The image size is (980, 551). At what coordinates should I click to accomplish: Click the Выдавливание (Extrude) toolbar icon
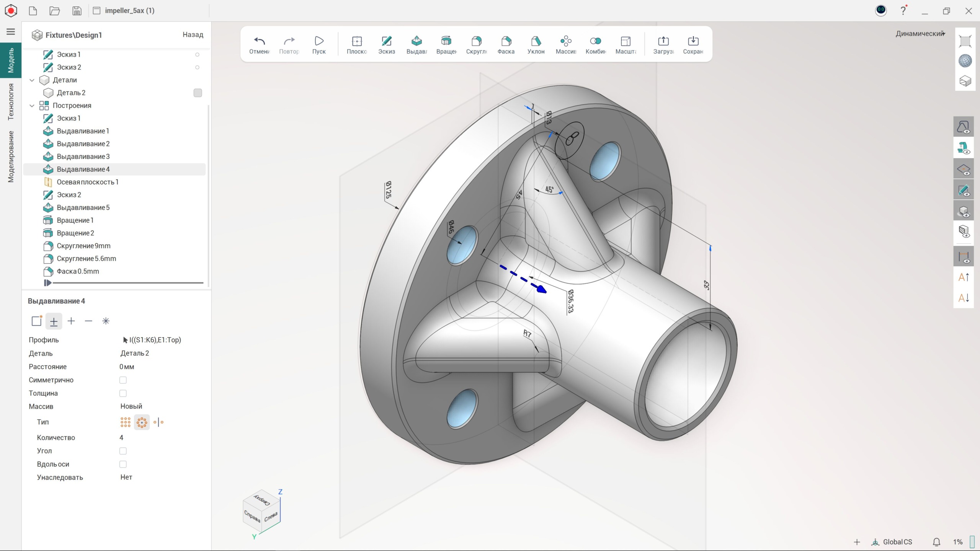pos(416,41)
